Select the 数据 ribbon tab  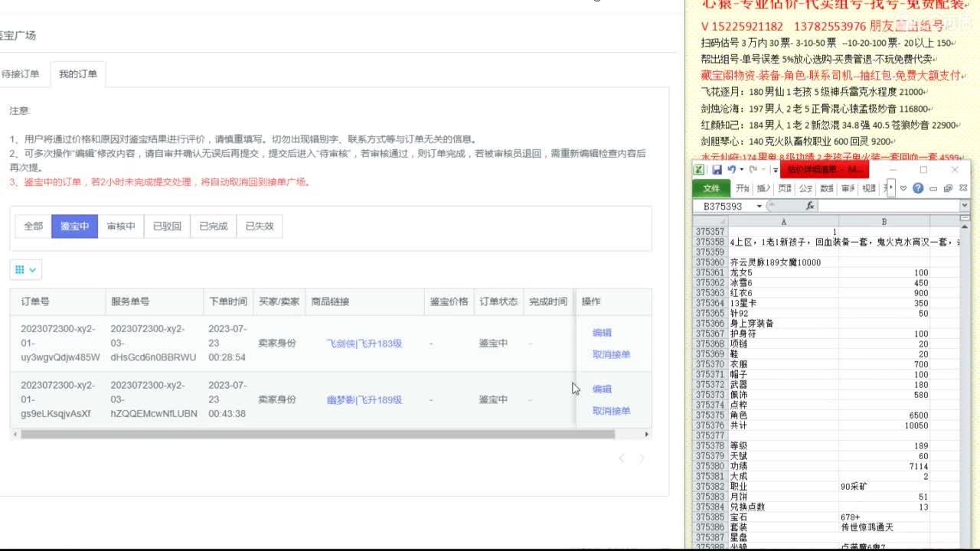point(826,188)
